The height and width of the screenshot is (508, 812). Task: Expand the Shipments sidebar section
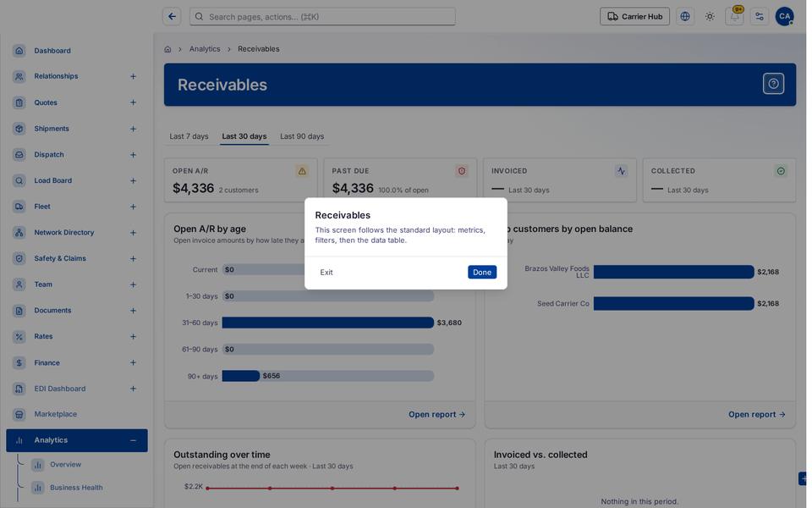tap(133, 129)
